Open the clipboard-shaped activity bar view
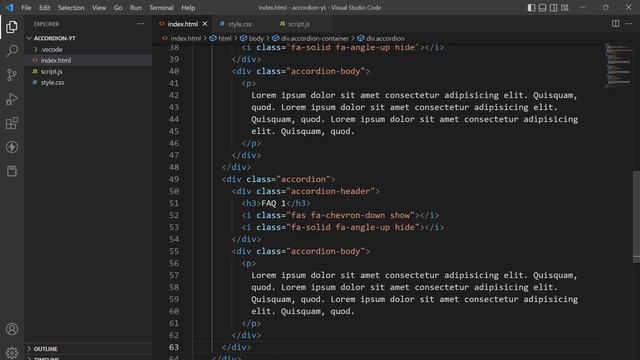640x360 pixels. pos(12,171)
